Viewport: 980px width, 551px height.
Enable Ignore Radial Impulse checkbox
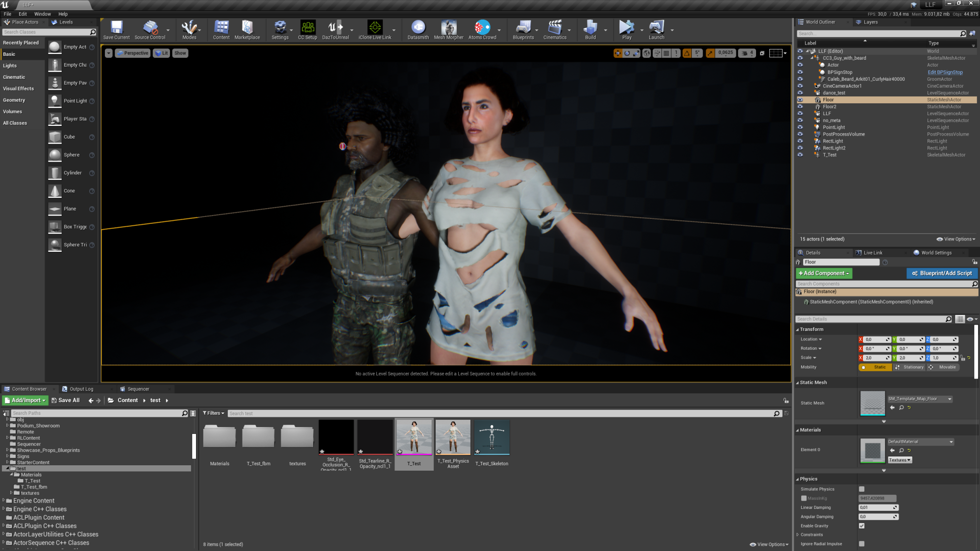pos(861,544)
